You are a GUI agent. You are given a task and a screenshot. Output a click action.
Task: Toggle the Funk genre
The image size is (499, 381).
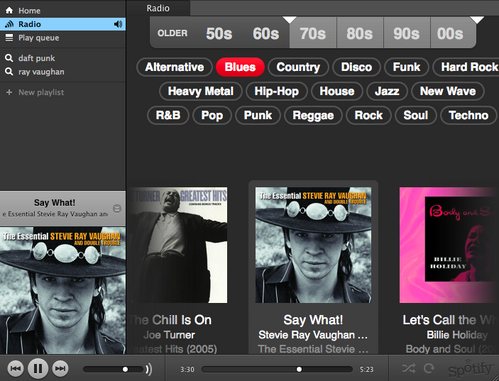pyautogui.click(x=406, y=67)
